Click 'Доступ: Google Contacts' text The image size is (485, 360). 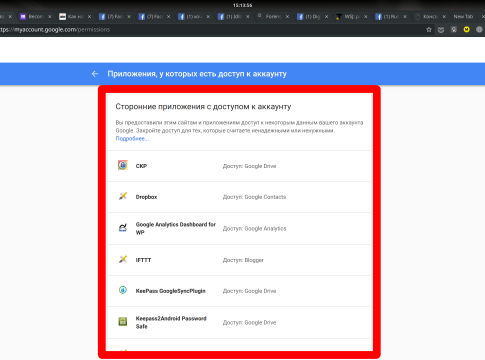[254, 197]
